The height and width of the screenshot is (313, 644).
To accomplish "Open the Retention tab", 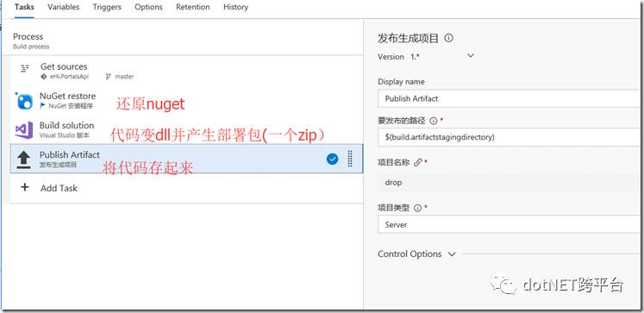I will (192, 7).
